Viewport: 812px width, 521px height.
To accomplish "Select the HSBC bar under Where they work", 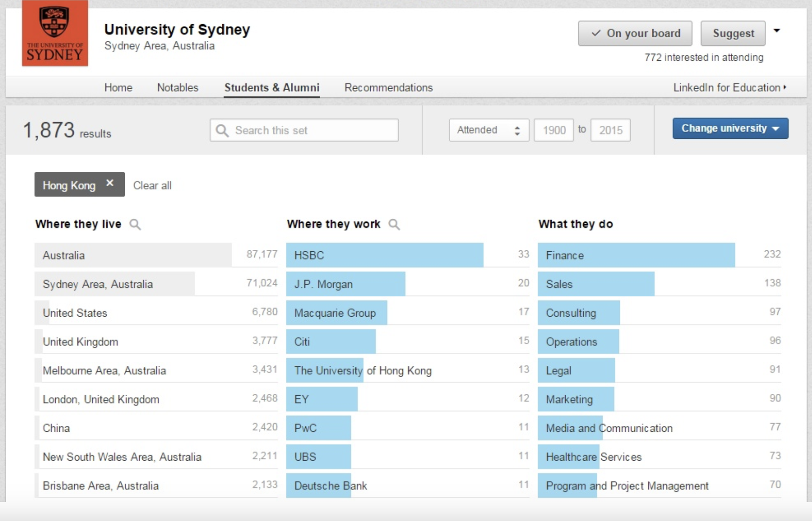I will (384, 255).
